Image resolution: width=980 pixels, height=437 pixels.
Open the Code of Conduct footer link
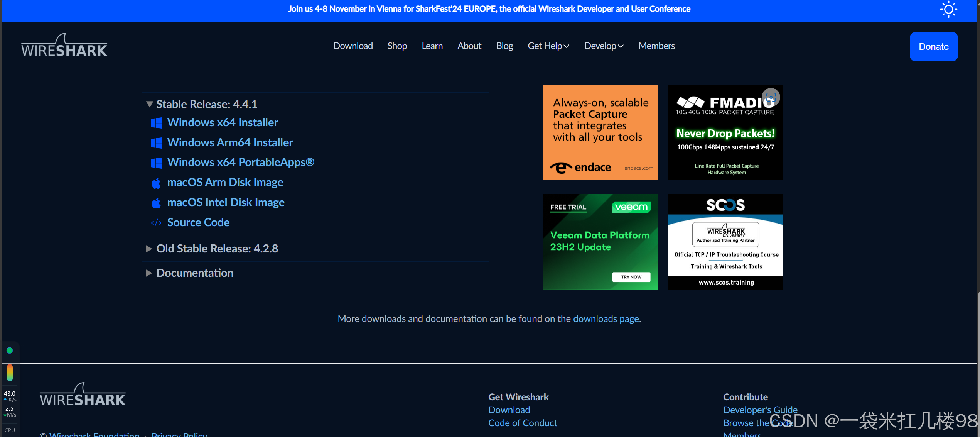pos(523,423)
